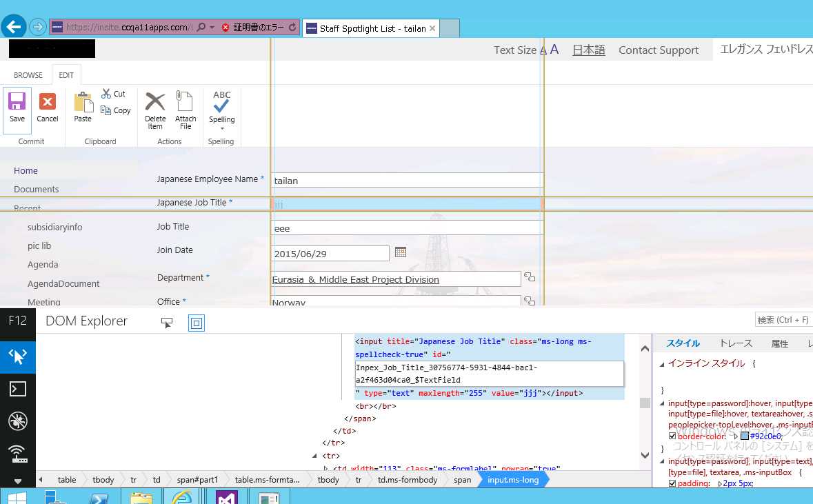Open the Spelling dropdown arrow
The height and width of the screenshot is (504, 813).
tap(222, 128)
